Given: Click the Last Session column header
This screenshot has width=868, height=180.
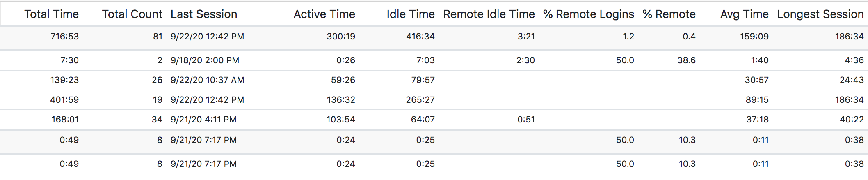Looking at the screenshot, I should [x=204, y=14].
